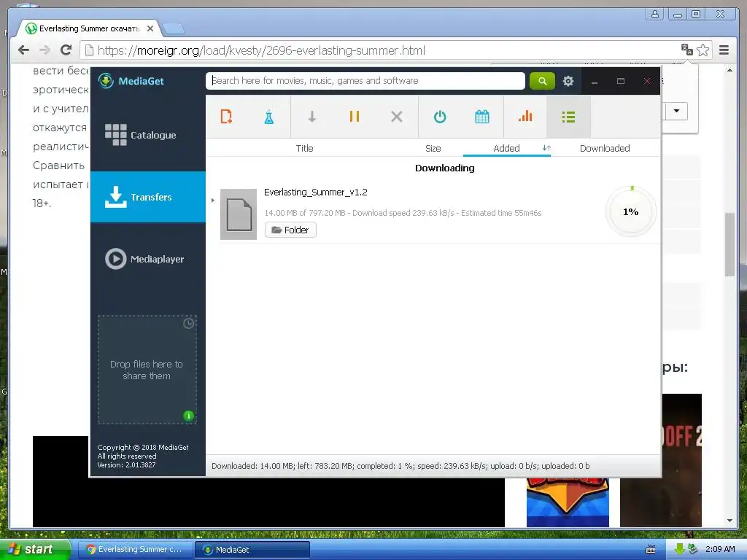Click the green info icon in drop area
This screenshot has height=560, width=747.
tap(189, 416)
